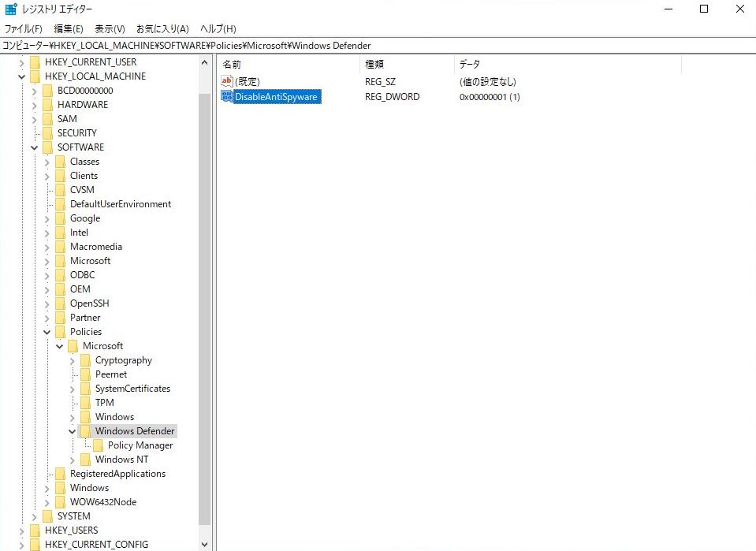Collapse the HKEY_LOCAL_MACHINE tree node
This screenshot has width=756, height=551.
[x=22, y=76]
